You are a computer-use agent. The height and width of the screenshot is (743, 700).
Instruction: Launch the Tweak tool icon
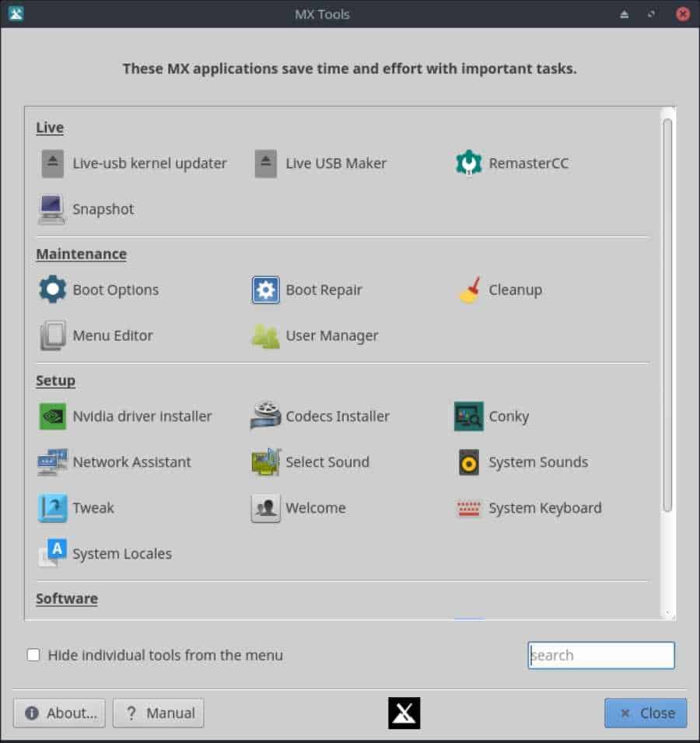pyautogui.click(x=53, y=508)
